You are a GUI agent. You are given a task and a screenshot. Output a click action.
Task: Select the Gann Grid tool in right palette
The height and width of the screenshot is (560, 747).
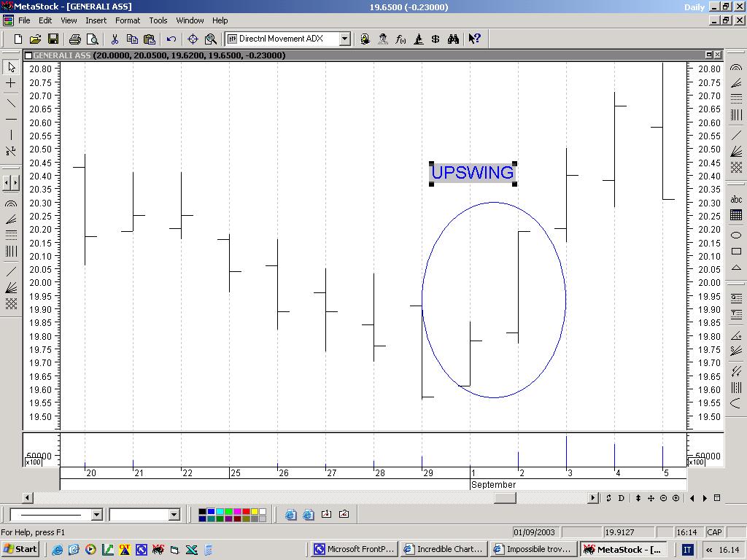[x=736, y=167]
